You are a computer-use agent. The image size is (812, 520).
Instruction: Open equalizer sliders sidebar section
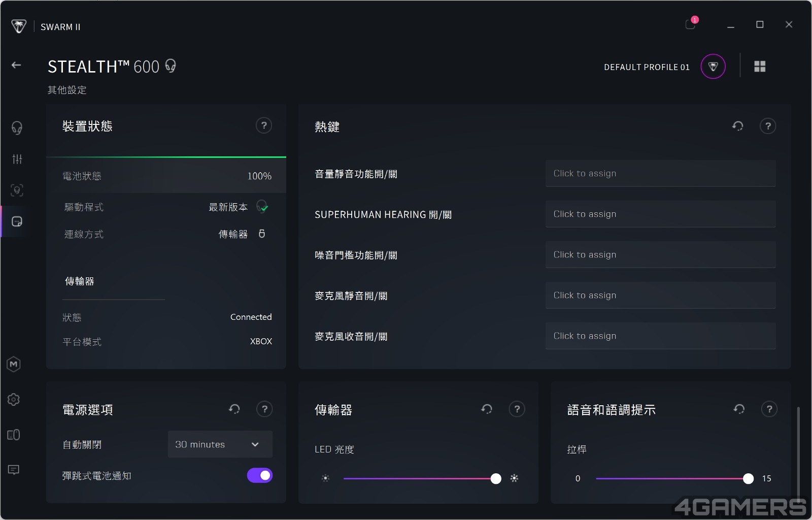pos(17,159)
